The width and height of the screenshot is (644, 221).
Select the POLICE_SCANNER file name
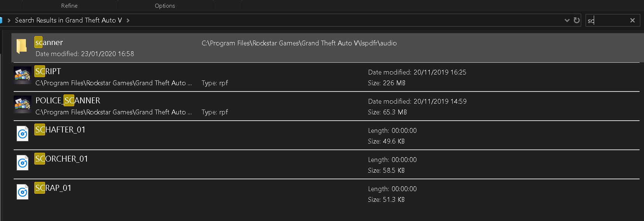pyautogui.click(x=68, y=100)
